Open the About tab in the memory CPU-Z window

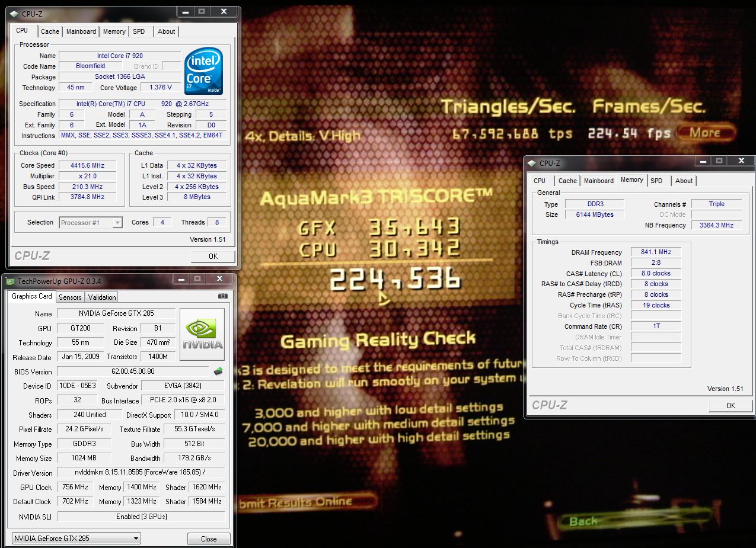pyautogui.click(x=684, y=181)
